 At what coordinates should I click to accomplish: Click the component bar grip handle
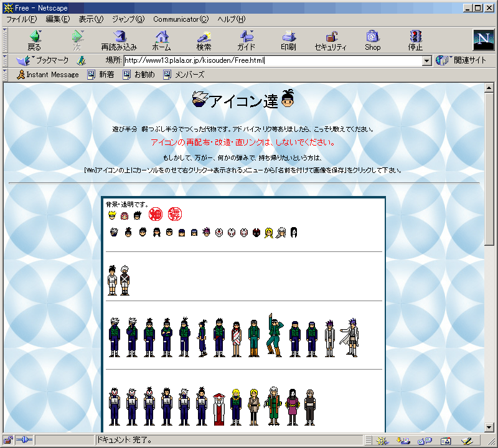pos(369,441)
